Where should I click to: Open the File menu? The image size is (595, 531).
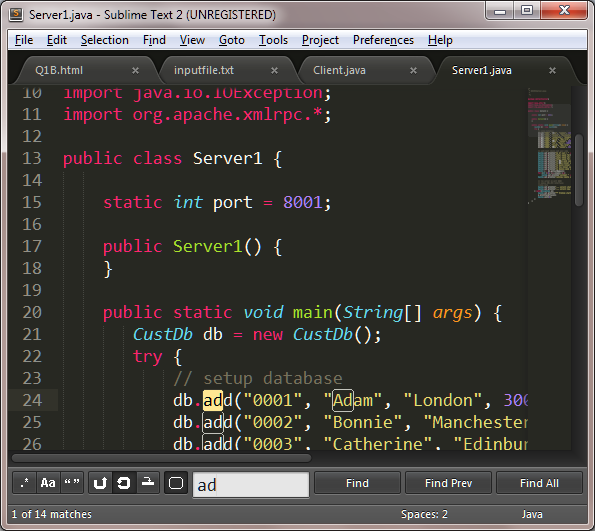click(x=24, y=40)
